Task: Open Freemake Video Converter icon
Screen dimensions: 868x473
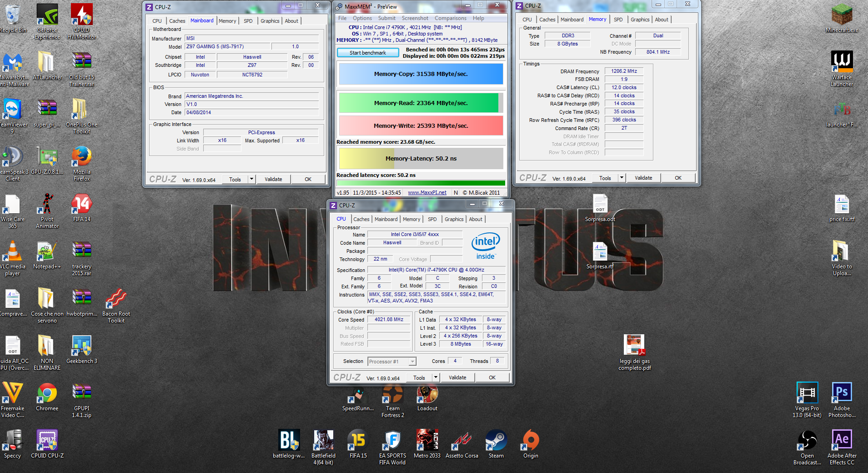Action: 13,400
